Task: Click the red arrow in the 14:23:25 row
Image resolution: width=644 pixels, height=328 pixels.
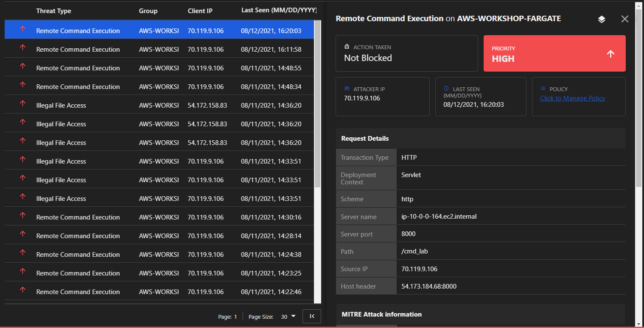Action: pyautogui.click(x=23, y=271)
